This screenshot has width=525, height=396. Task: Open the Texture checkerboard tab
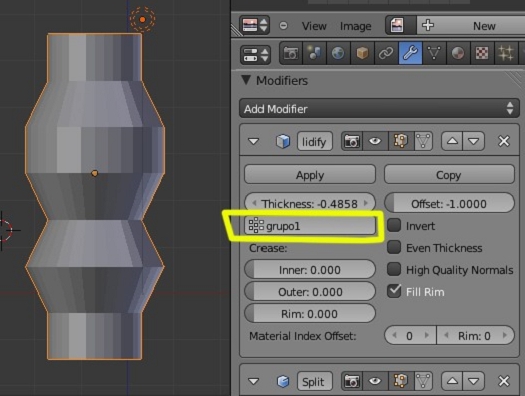point(482,53)
